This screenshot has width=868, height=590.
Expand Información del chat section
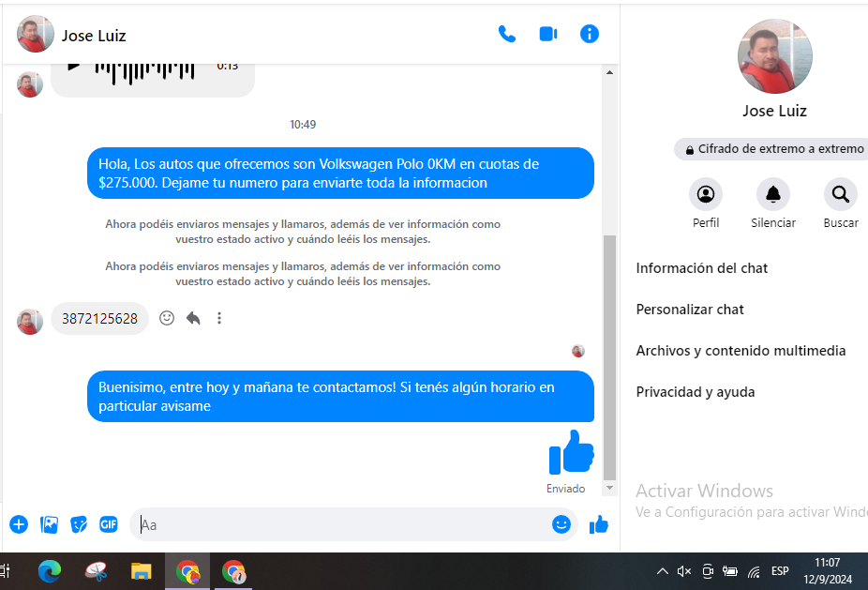[702, 268]
